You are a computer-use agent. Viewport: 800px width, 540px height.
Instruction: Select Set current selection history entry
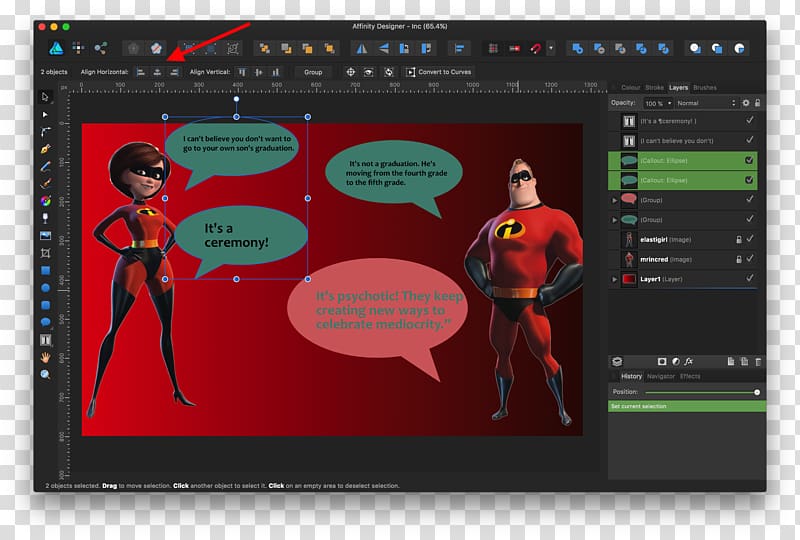pyautogui.click(x=687, y=406)
